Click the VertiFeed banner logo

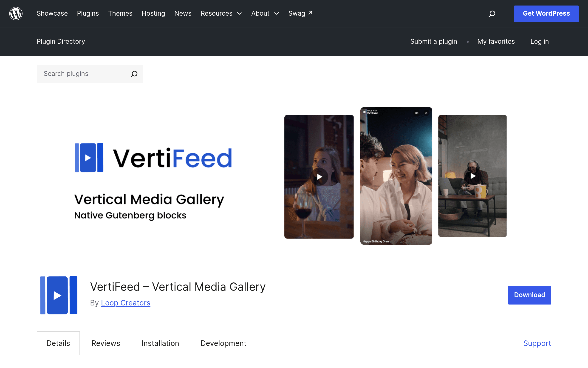pyautogui.click(x=153, y=158)
